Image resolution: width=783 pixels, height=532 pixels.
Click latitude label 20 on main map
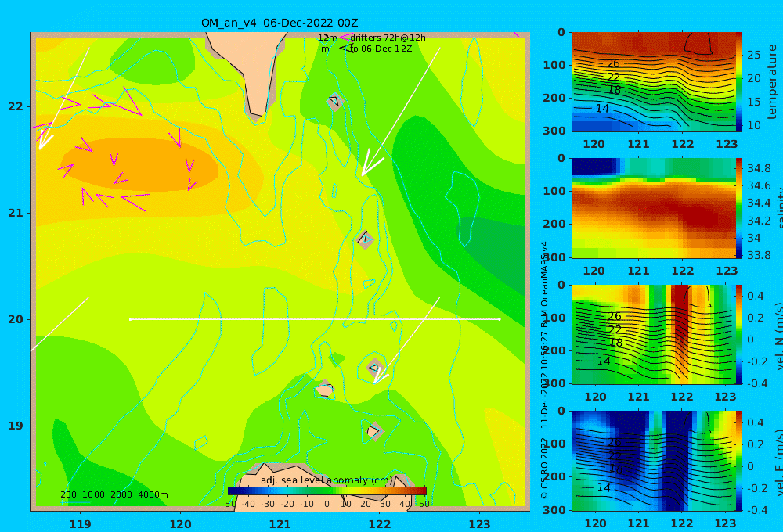click(x=16, y=319)
